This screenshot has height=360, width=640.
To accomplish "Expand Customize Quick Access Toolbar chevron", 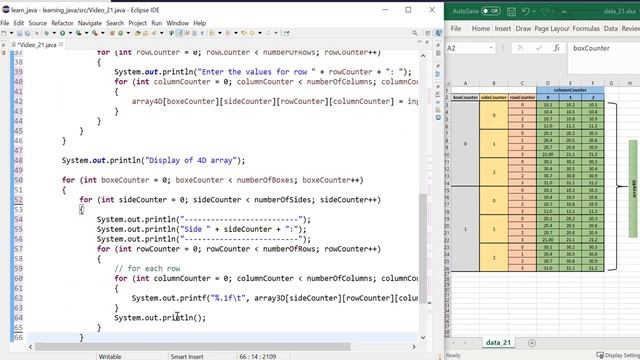I will 564,12.
